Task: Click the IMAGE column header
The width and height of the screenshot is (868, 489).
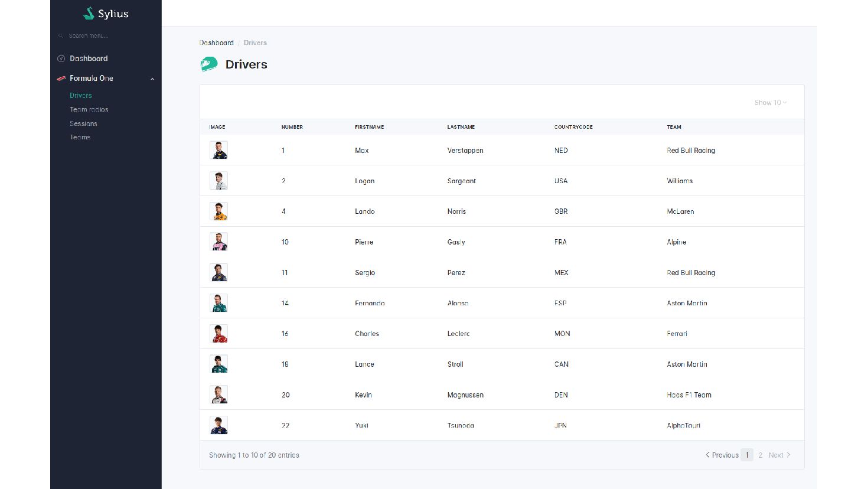Action: pos(217,127)
